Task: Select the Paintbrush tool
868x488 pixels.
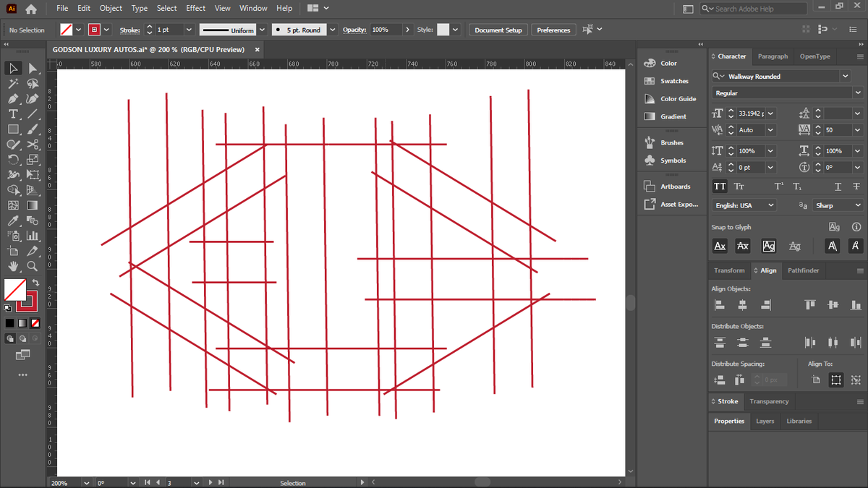Action: tap(32, 129)
